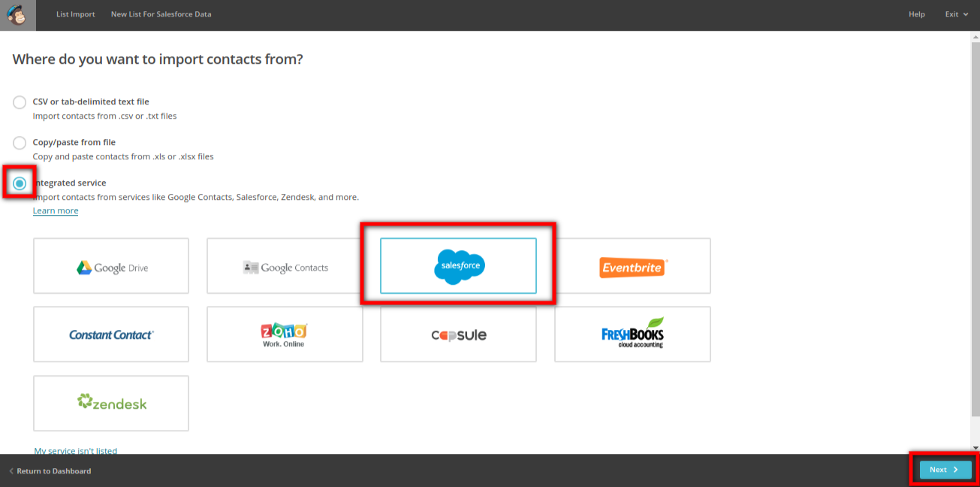The width and height of the screenshot is (980, 487).
Task: Select Copy/paste from file radio button
Action: [x=20, y=143]
